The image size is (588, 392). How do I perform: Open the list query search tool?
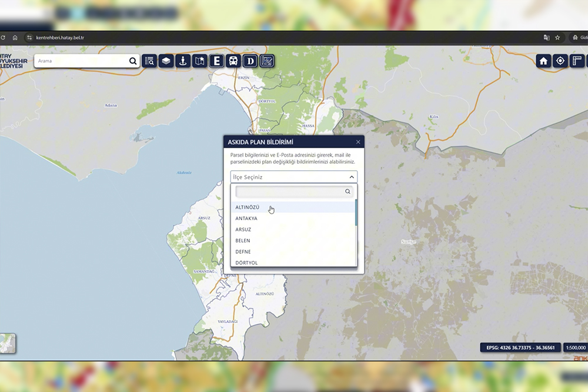149,61
